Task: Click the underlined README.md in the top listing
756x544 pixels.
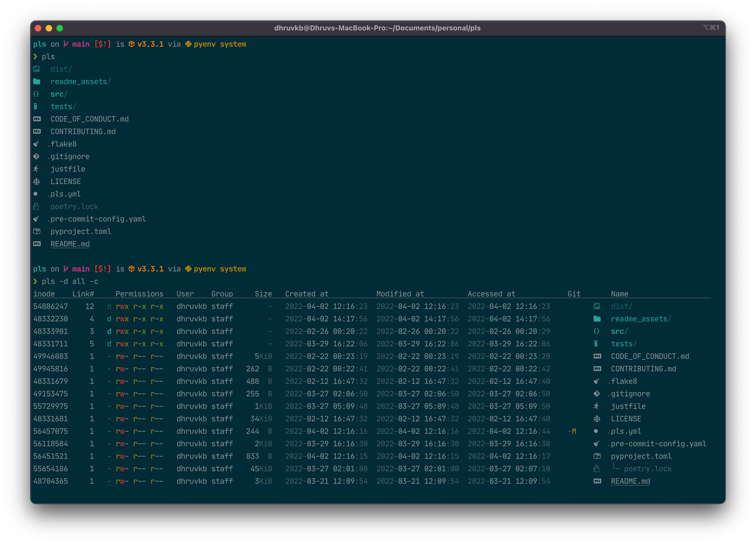Action: click(x=70, y=244)
